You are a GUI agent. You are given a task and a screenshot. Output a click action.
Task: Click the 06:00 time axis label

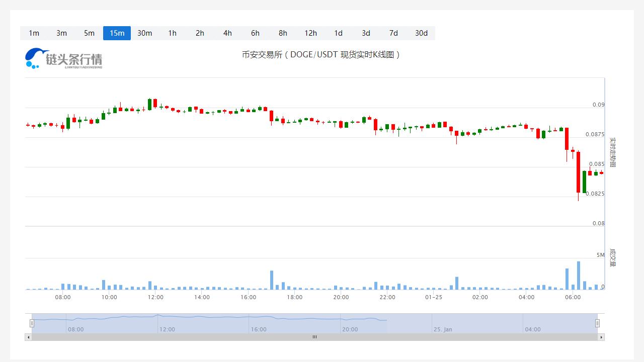point(573,297)
